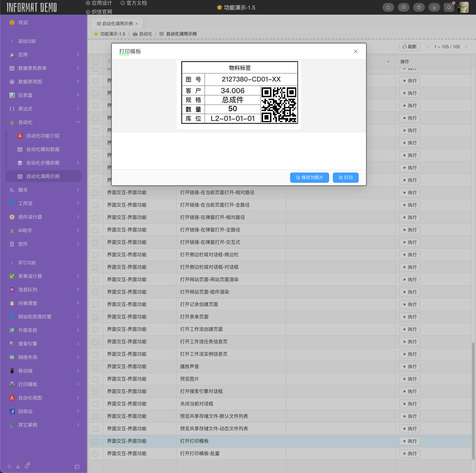Viewport: 476px width, 473px height.
Task: Click the 刷新 refresh button
Action: [x=410, y=47]
